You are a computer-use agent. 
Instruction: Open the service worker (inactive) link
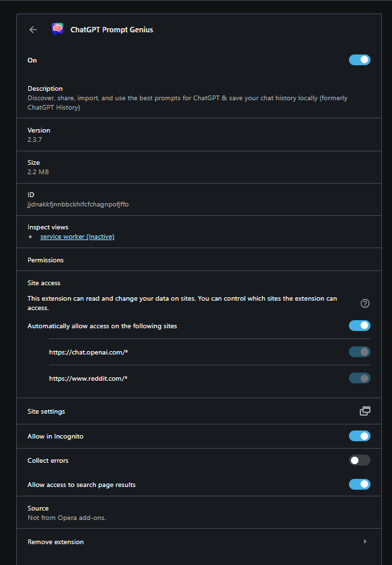point(77,236)
